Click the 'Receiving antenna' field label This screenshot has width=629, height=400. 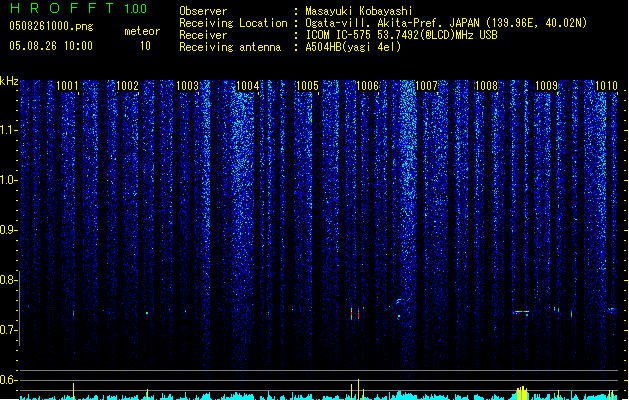point(230,47)
